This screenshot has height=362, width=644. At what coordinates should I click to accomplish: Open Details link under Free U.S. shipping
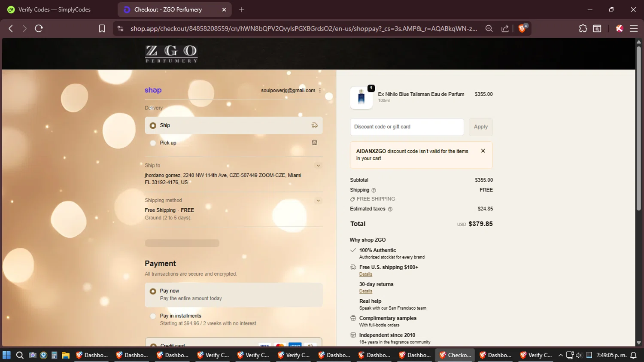[x=366, y=274]
